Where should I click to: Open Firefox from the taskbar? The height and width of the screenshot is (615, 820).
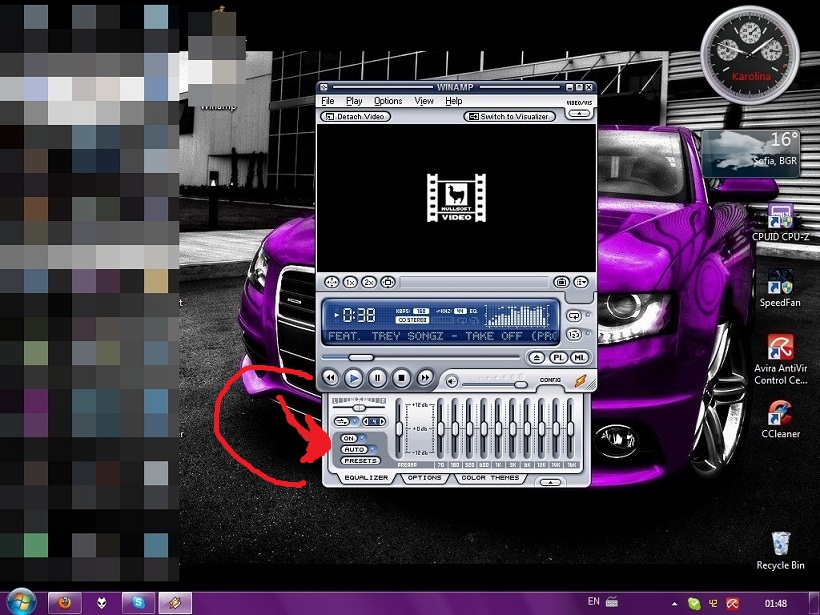tap(65, 603)
